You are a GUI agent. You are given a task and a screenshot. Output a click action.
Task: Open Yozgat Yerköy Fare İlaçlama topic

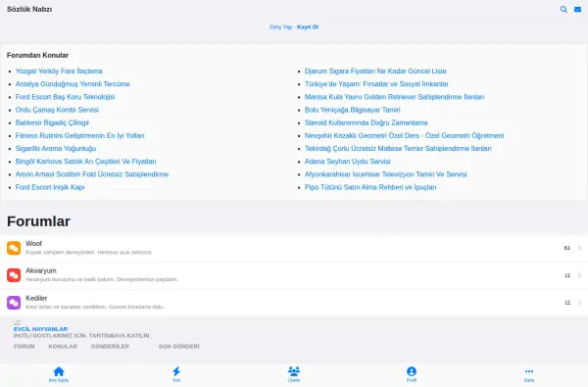tap(59, 72)
